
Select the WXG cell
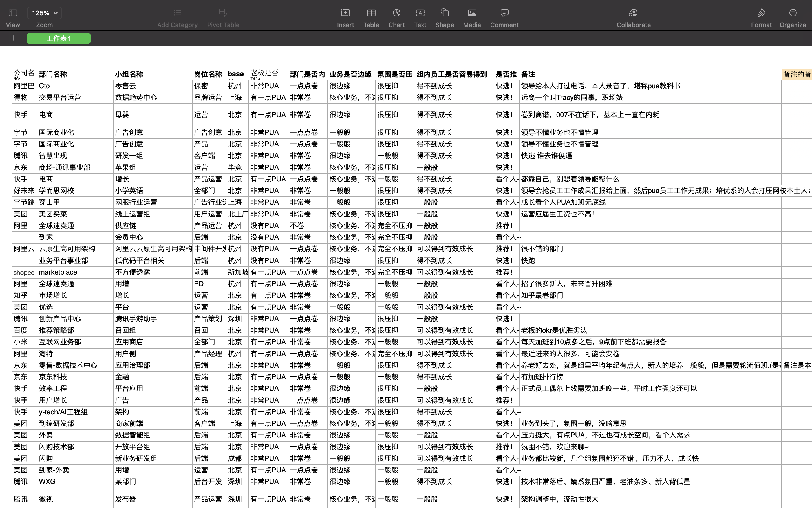click(x=75, y=482)
